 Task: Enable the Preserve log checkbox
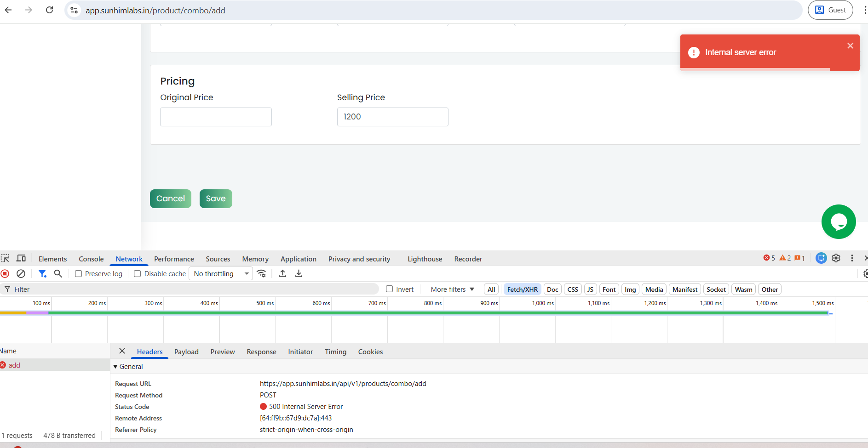pos(79,274)
